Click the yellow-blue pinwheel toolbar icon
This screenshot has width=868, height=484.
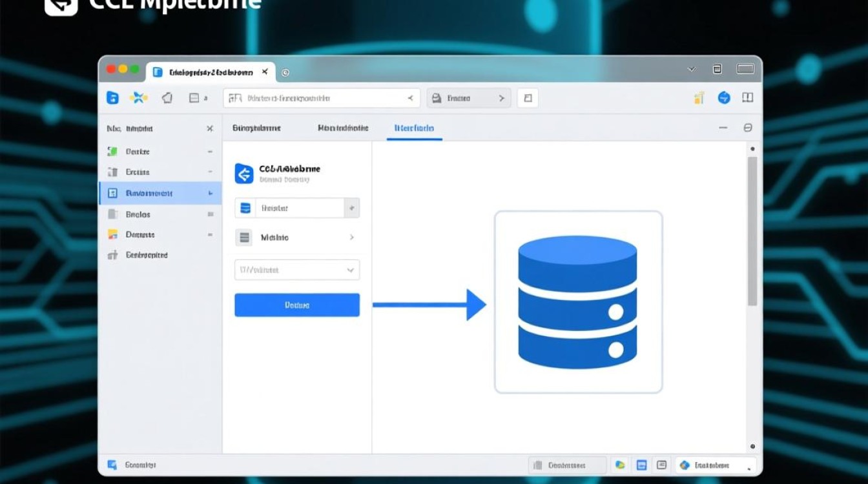click(x=138, y=98)
